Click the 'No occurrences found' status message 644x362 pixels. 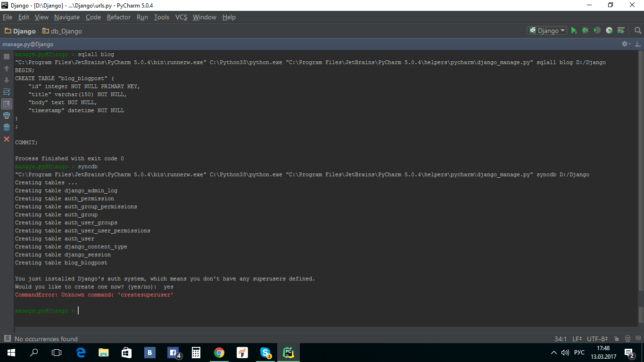tap(46, 339)
